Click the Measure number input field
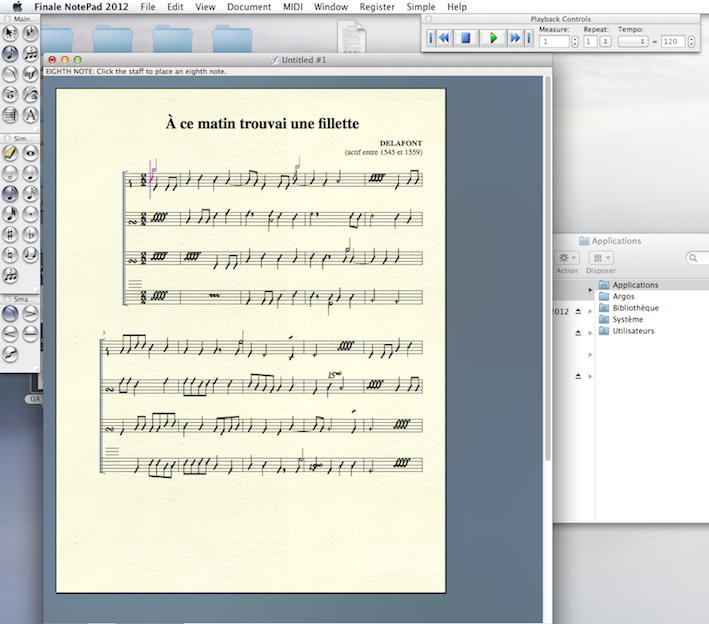Viewport: 709px width, 624px height. (553, 41)
